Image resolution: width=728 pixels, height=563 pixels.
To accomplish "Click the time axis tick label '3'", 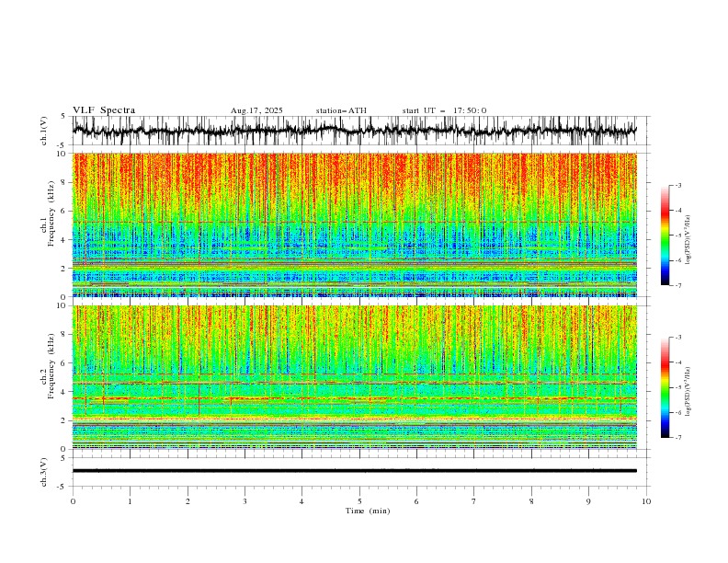I will click(x=245, y=501).
